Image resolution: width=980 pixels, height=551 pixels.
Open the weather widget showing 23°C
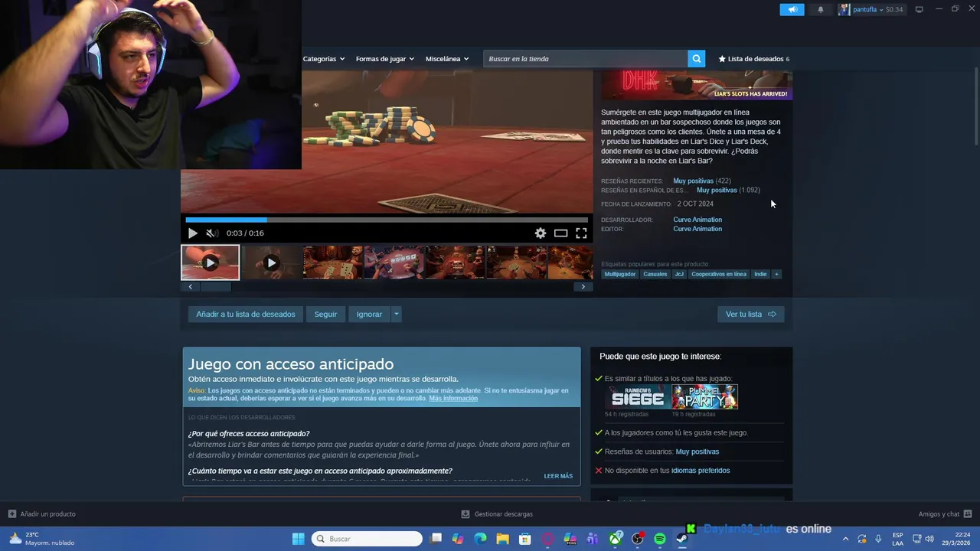point(42,539)
